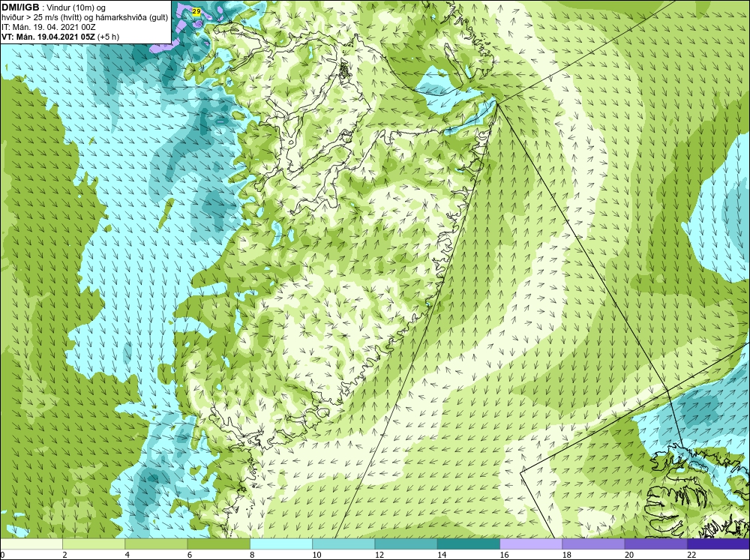
Task: Click the 'IT: Mán. 19. 04. 2021 00Z' line
Action: (48, 27)
